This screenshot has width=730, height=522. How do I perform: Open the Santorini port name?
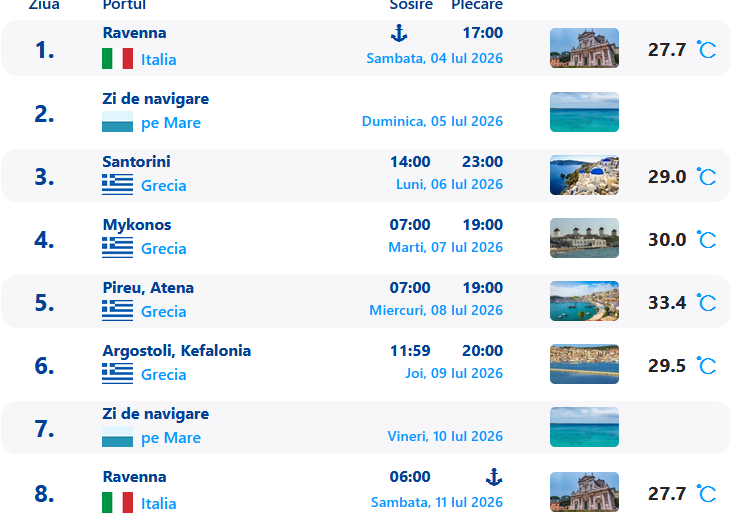coord(136,162)
